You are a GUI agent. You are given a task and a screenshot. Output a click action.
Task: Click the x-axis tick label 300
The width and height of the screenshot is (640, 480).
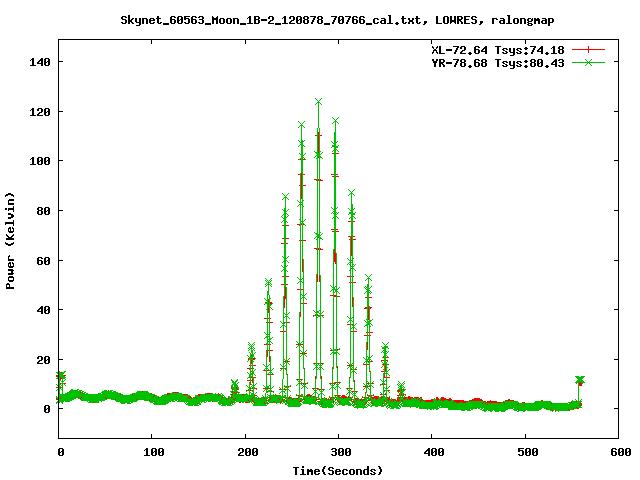click(341, 452)
